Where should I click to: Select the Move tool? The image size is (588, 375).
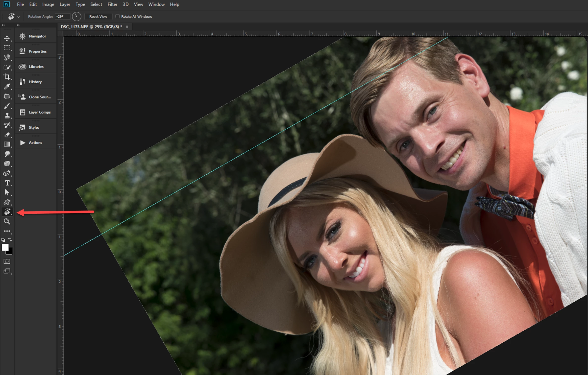pos(7,38)
